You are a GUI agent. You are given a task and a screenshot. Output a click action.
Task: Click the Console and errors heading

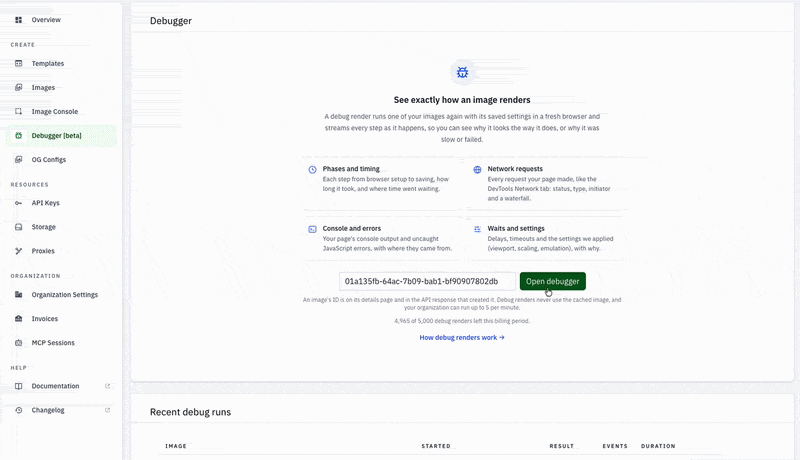[x=352, y=228]
